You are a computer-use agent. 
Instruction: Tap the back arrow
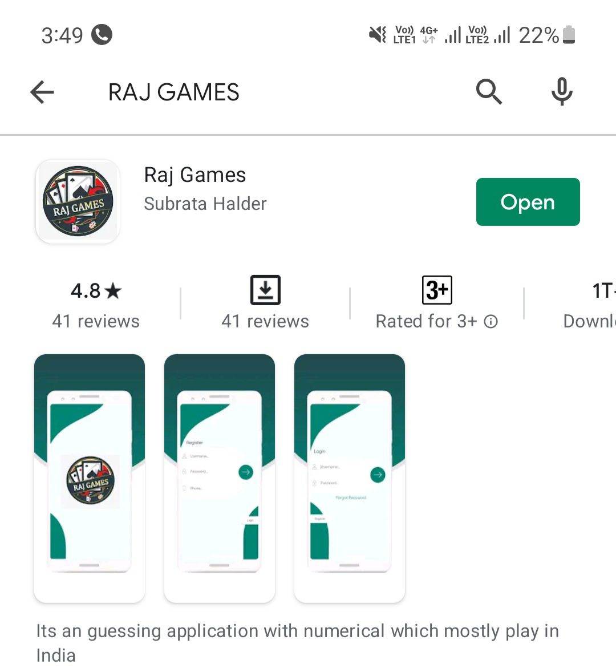(42, 92)
